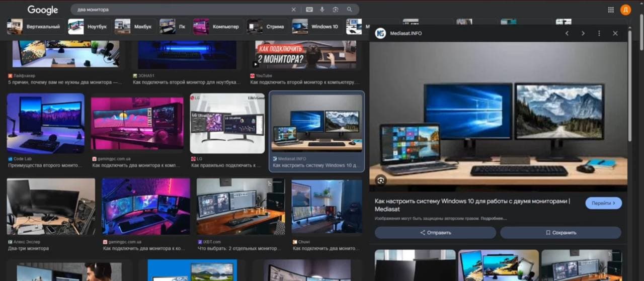This screenshot has height=281, width=644.
Task: Click the 'Сохранить' save button
Action: tap(560, 233)
